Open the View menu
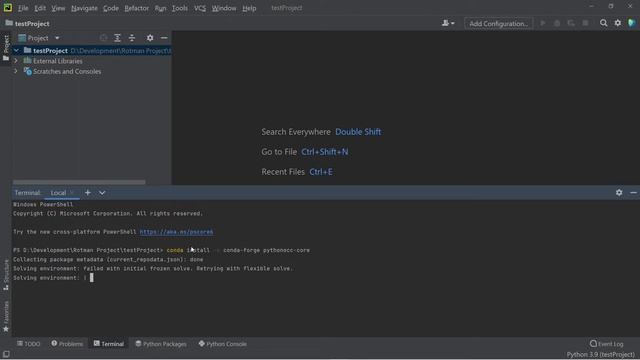The width and height of the screenshot is (640, 360). coord(58,8)
